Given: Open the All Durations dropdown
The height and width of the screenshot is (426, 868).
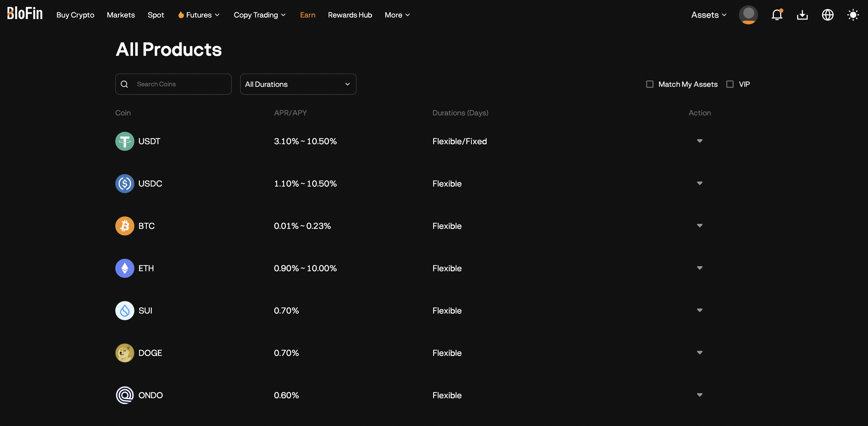Looking at the screenshot, I should [x=298, y=84].
